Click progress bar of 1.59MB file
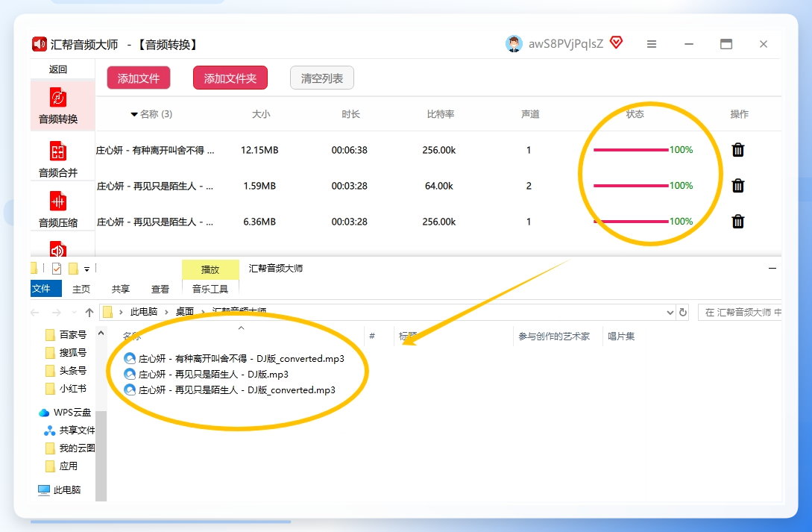The height and width of the screenshot is (532, 812). coord(631,186)
